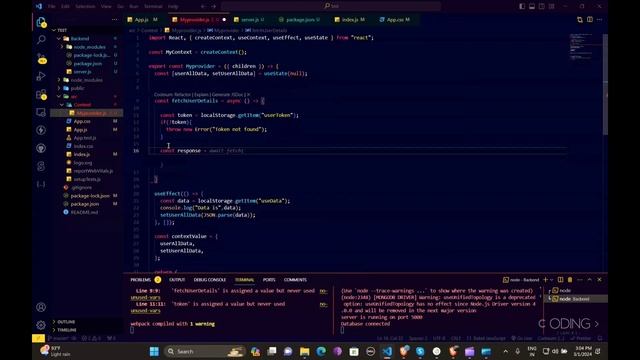The height and width of the screenshot is (360, 640).
Task: Open index.js in explorer tree
Action: [x=82, y=154]
